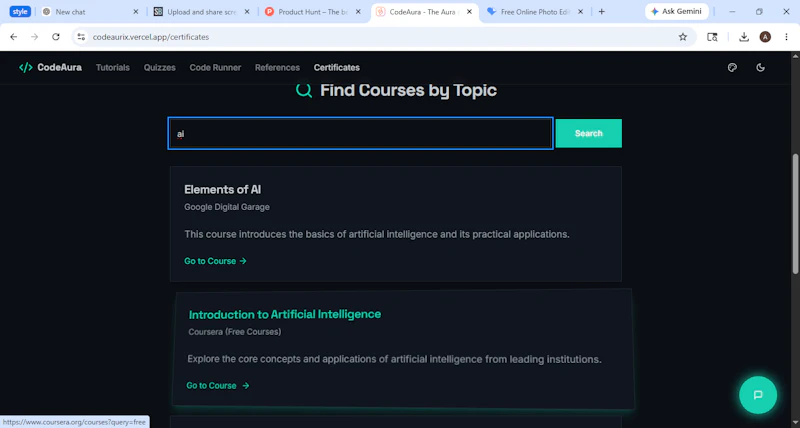Bookmark this page with star icon
The height and width of the screenshot is (428, 800).
(683, 37)
